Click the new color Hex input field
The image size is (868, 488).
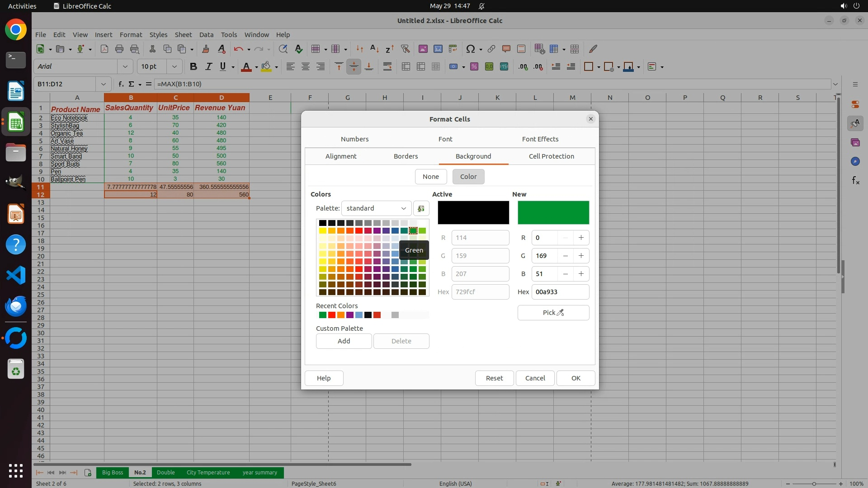tap(560, 292)
